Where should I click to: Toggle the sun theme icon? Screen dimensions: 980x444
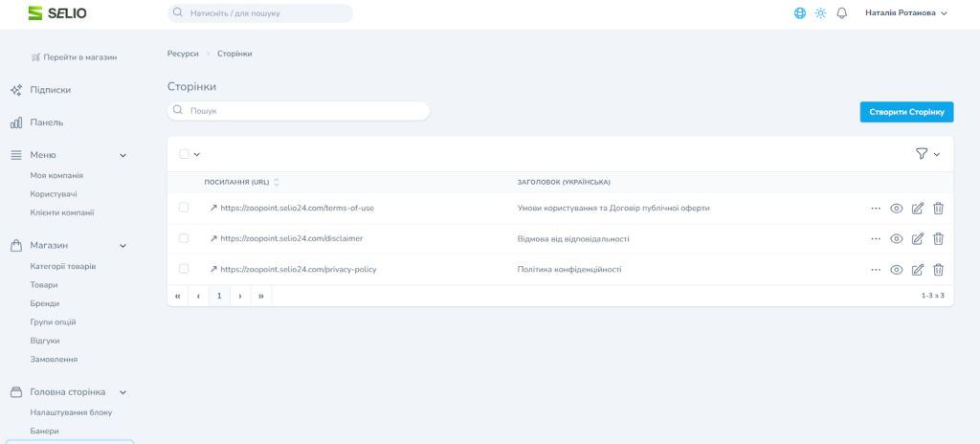click(820, 13)
